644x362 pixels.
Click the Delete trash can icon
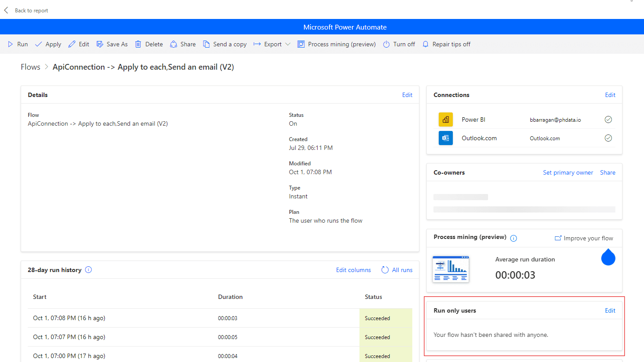click(x=138, y=44)
